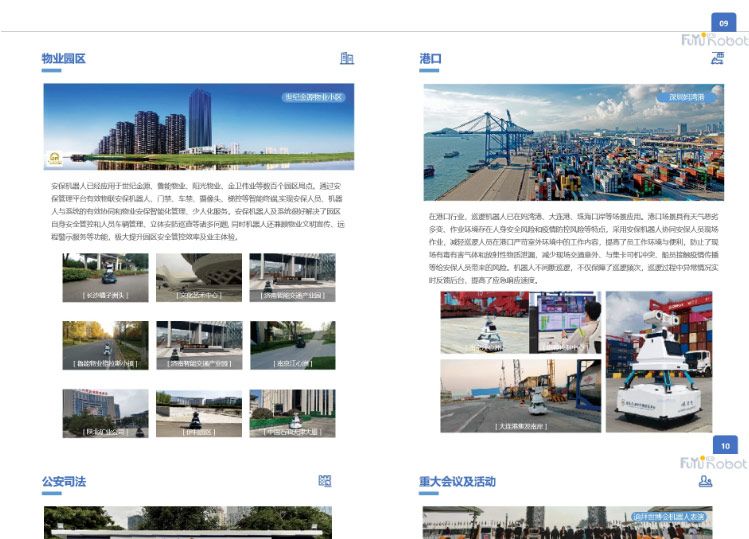Viewport: 749px width, 539px height.
Task: Click the 深圳妈湾港 label on port photo
Action: coord(686,97)
